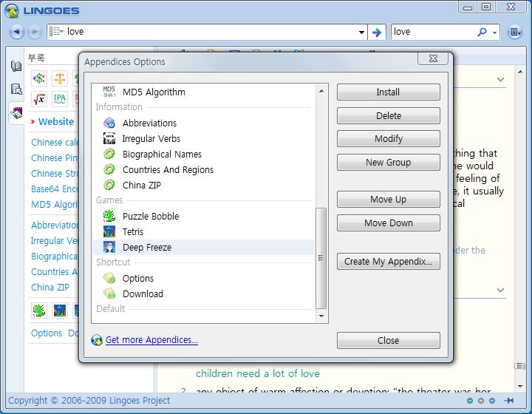This screenshot has height=414, width=532.
Task: Select the Deep Freeze entry
Action: pos(204,248)
